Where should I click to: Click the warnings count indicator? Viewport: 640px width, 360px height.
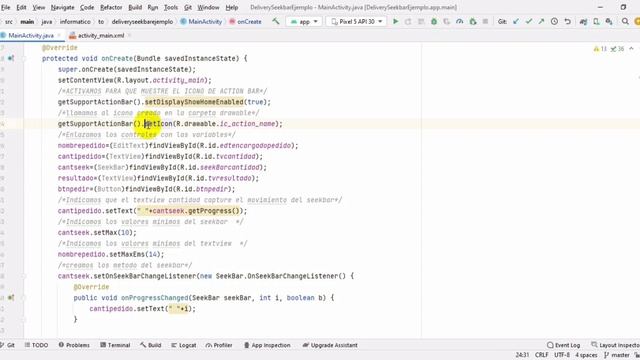coord(600,49)
